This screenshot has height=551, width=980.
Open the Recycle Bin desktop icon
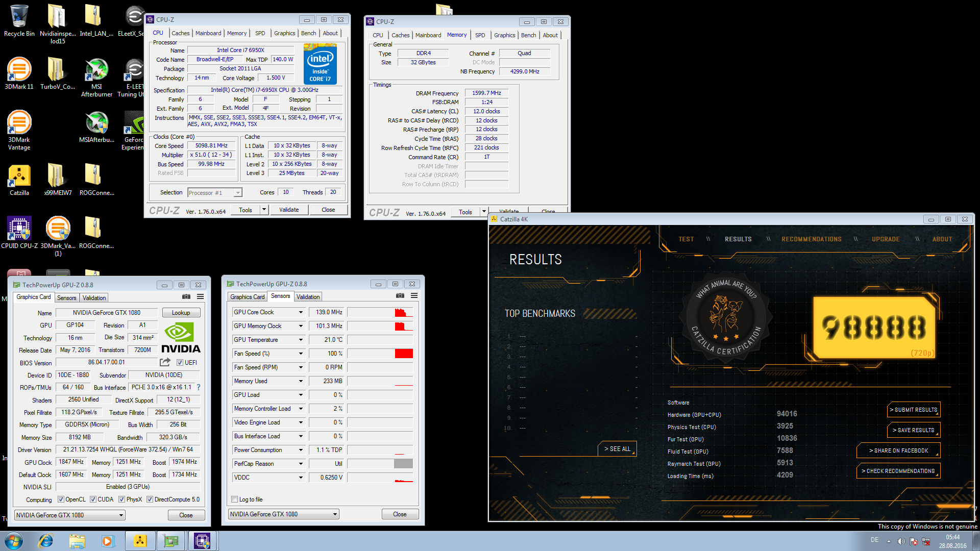tap(19, 20)
